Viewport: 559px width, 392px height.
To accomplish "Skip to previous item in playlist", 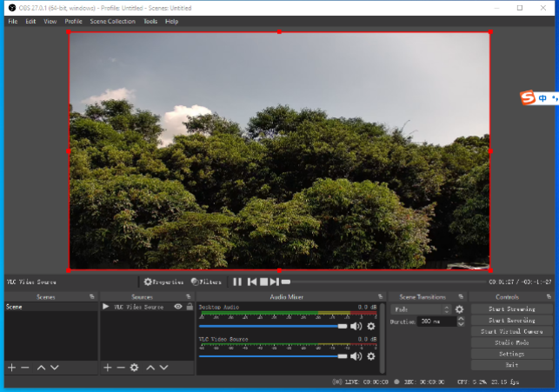I will pos(251,282).
